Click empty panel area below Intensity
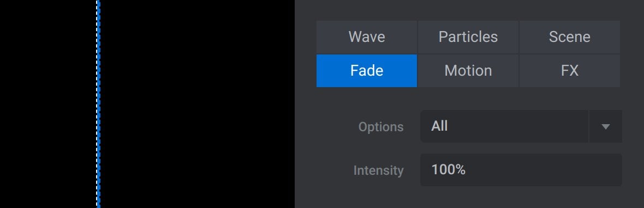 [469, 198]
